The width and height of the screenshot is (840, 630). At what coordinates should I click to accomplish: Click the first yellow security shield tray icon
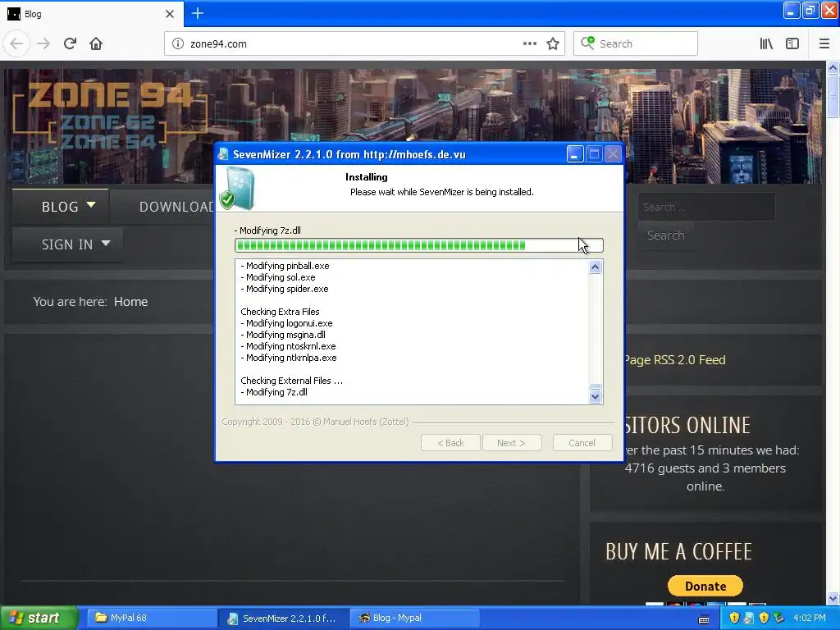pyautogui.click(x=734, y=619)
